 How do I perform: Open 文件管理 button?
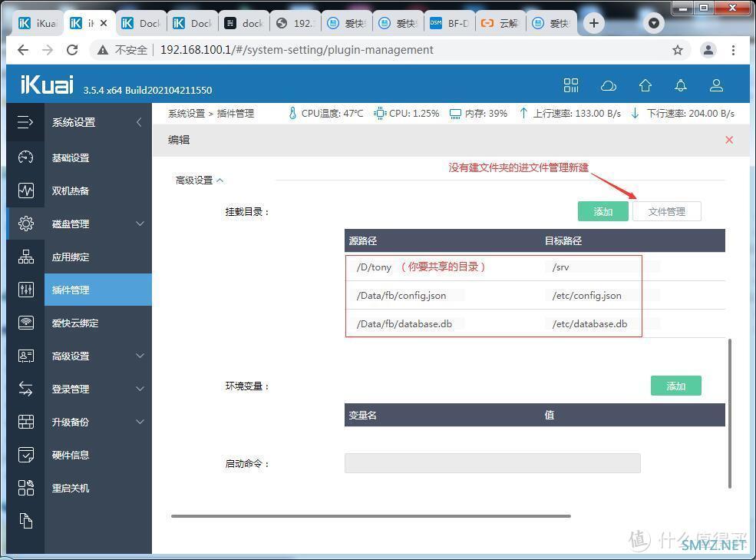pyautogui.click(x=666, y=211)
